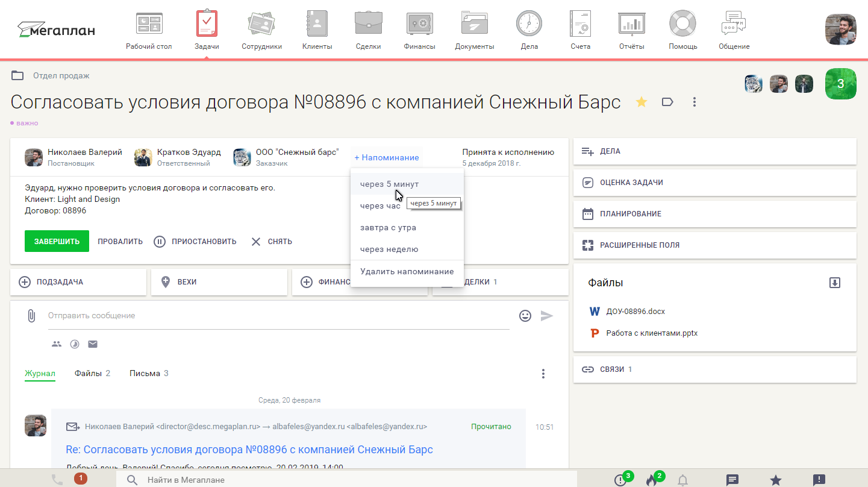Click the tag label icon beside title

pos(667,102)
